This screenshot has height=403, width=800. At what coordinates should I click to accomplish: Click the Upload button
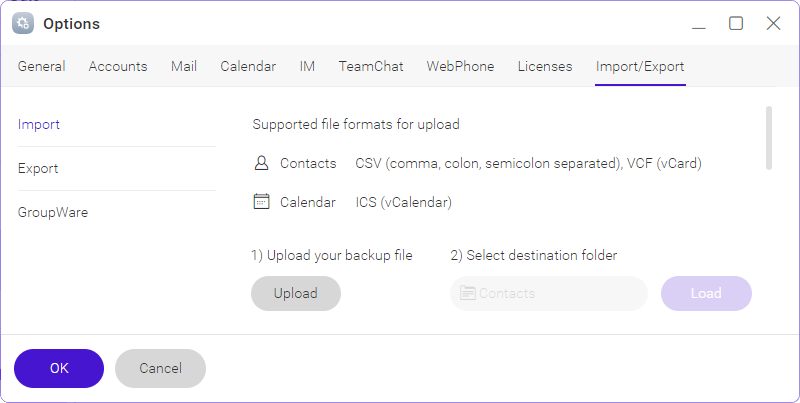pyautogui.click(x=296, y=293)
